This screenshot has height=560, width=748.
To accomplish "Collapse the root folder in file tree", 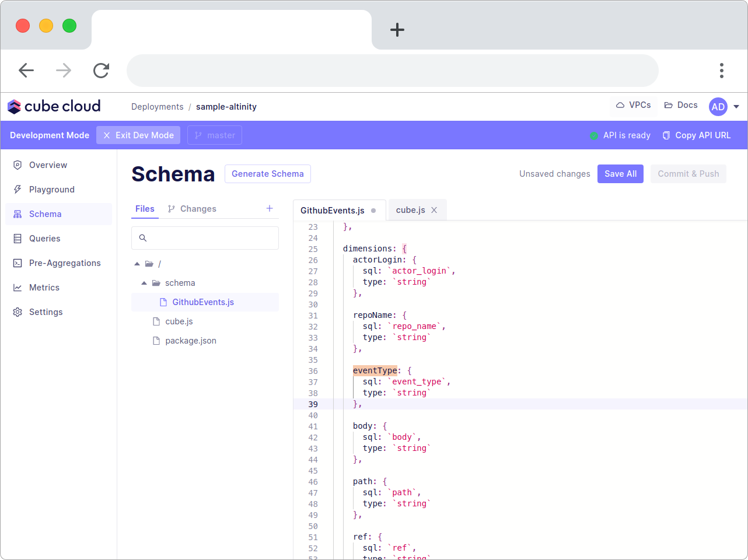I will pos(137,263).
